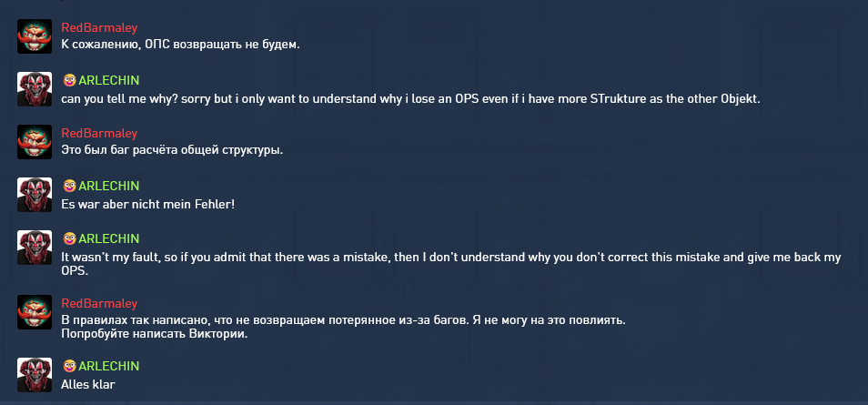Select the ARLECHIN name above "Es war aber nicht"
Viewport: 868px width, 405px height.
click(x=108, y=186)
